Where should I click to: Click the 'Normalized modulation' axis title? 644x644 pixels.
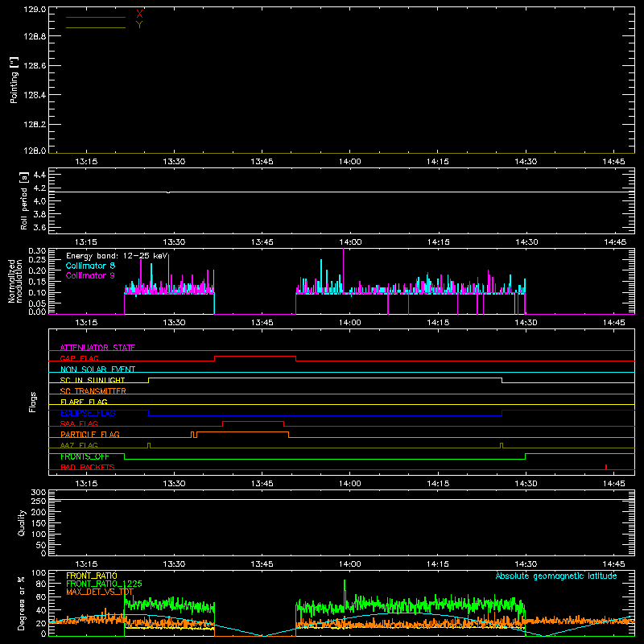[x=15, y=281]
